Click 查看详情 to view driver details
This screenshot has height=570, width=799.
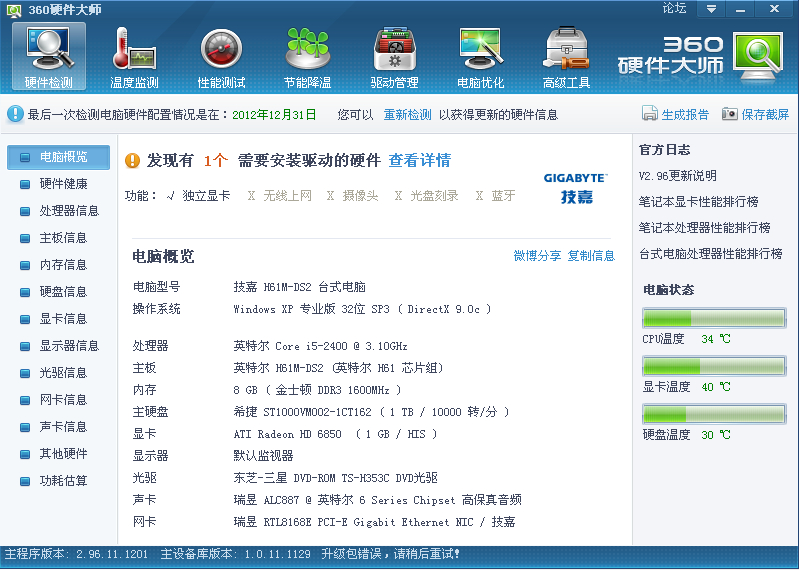click(419, 160)
